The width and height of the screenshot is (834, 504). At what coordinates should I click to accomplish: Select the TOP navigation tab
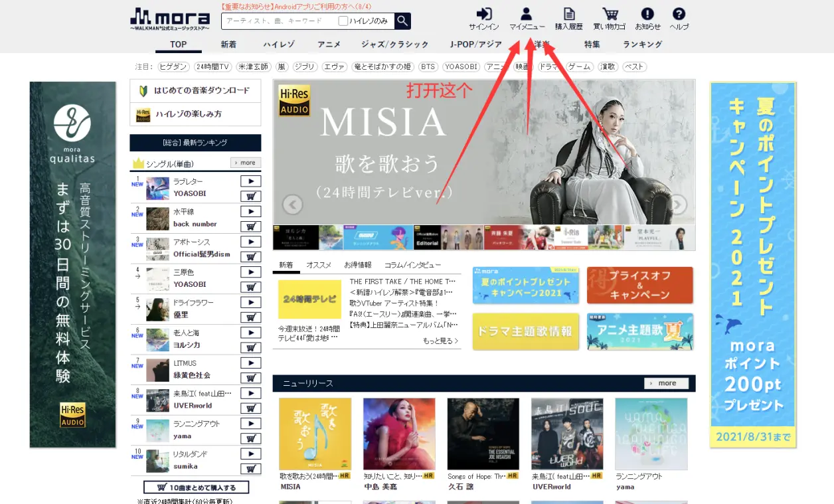179,44
